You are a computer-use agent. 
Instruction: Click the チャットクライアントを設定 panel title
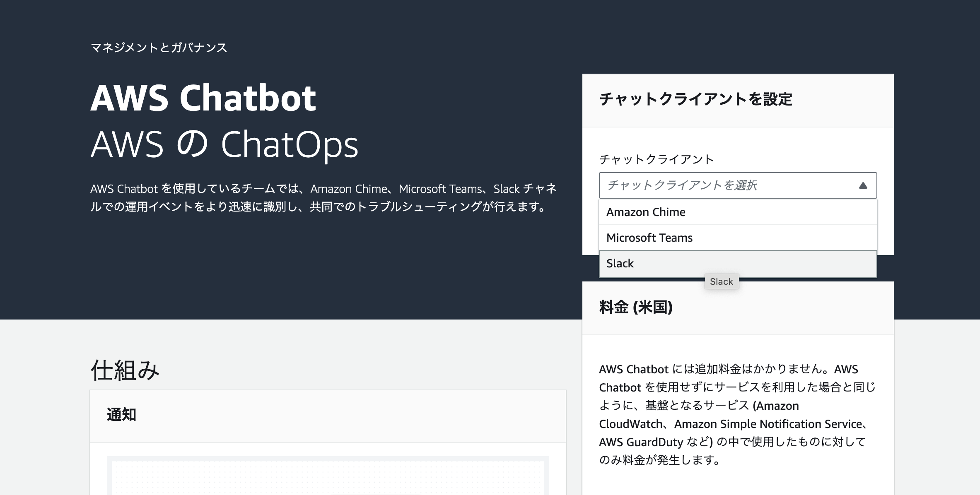pos(695,99)
